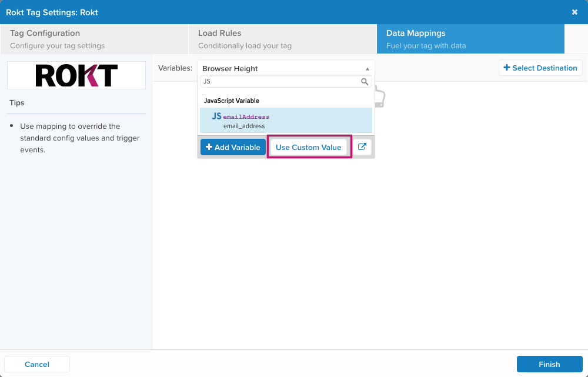Click the variable search field containing JS
This screenshot has height=377, width=588.
286,81
